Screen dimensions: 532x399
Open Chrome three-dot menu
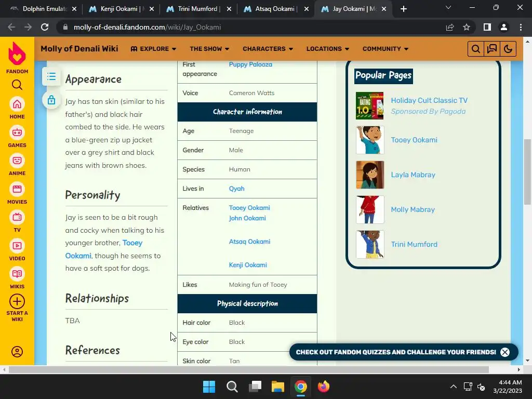pyautogui.click(x=521, y=27)
